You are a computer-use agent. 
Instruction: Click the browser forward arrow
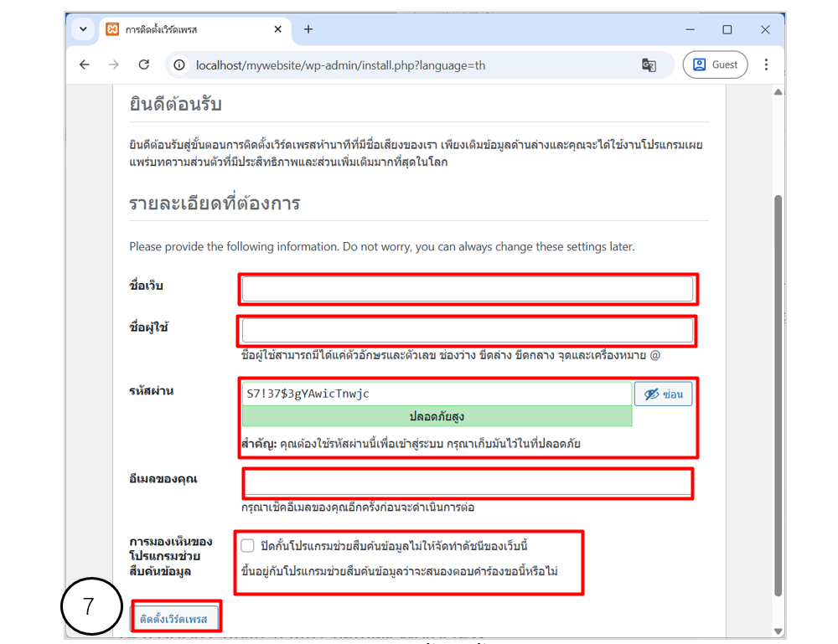[x=114, y=64]
